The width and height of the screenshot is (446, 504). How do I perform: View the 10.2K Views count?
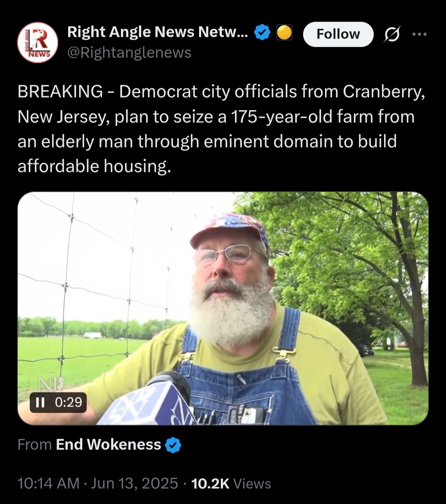(x=231, y=483)
